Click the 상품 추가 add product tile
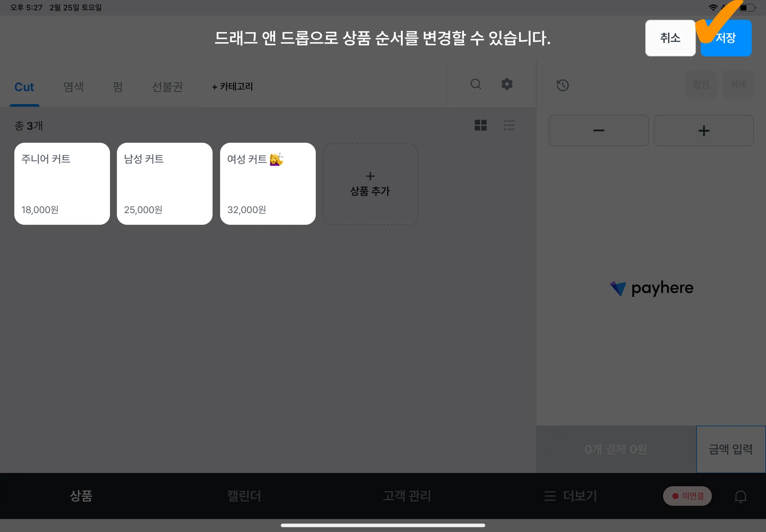Viewport: 766px width, 532px height. (x=370, y=184)
